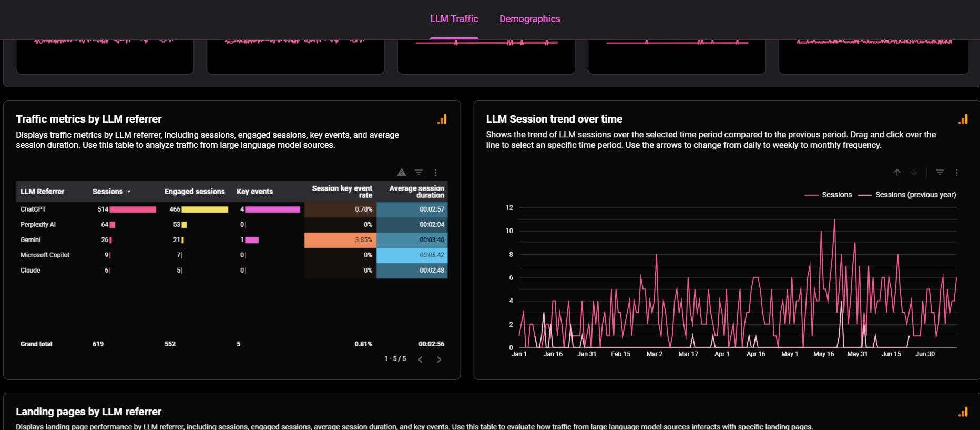Click the warning triangle icon above the table
The width and height of the screenshot is (980, 430).
click(402, 173)
